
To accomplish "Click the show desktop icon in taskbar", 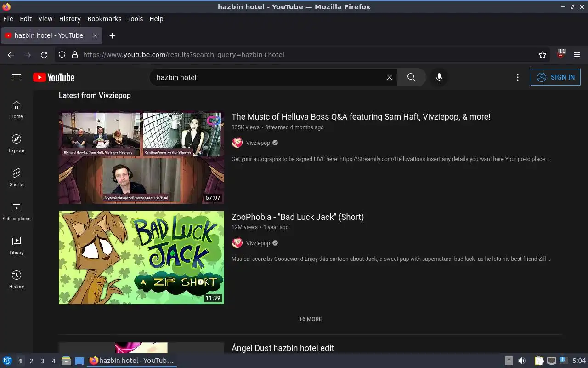I will pyautogui.click(x=79, y=361).
